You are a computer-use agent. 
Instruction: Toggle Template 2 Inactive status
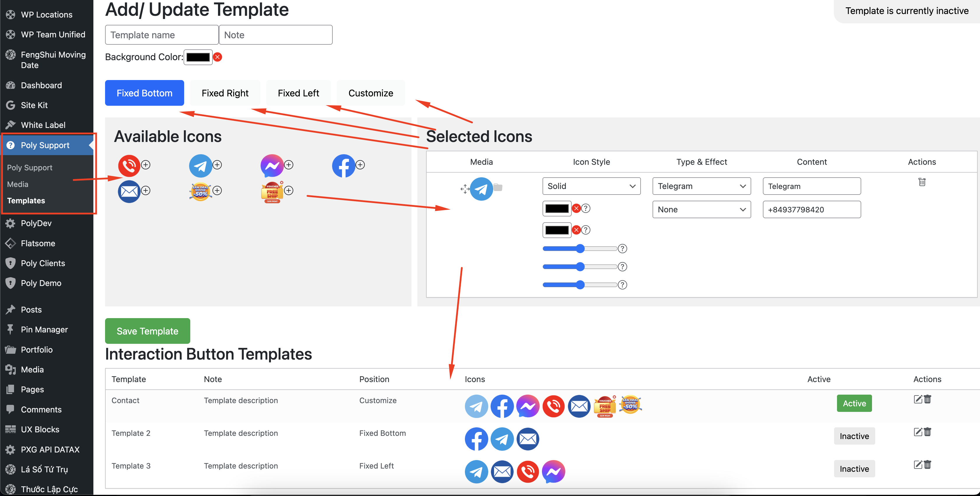(x=854, y=436)
